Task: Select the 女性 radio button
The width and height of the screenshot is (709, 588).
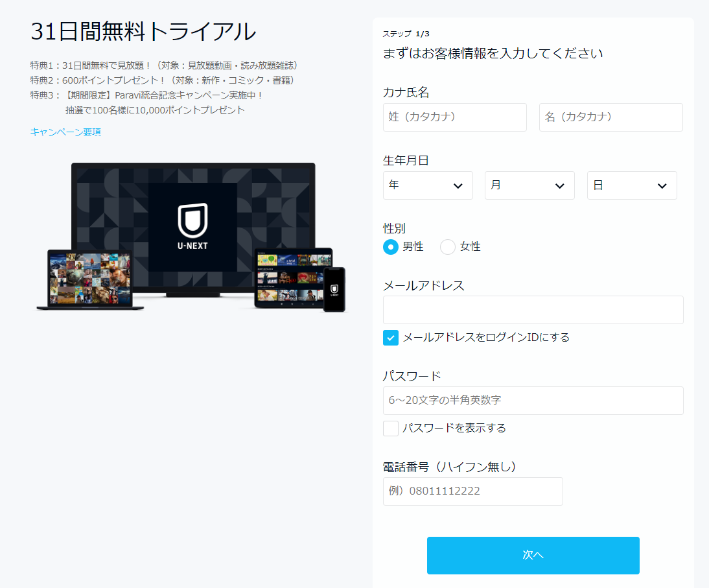Action: 448,247
